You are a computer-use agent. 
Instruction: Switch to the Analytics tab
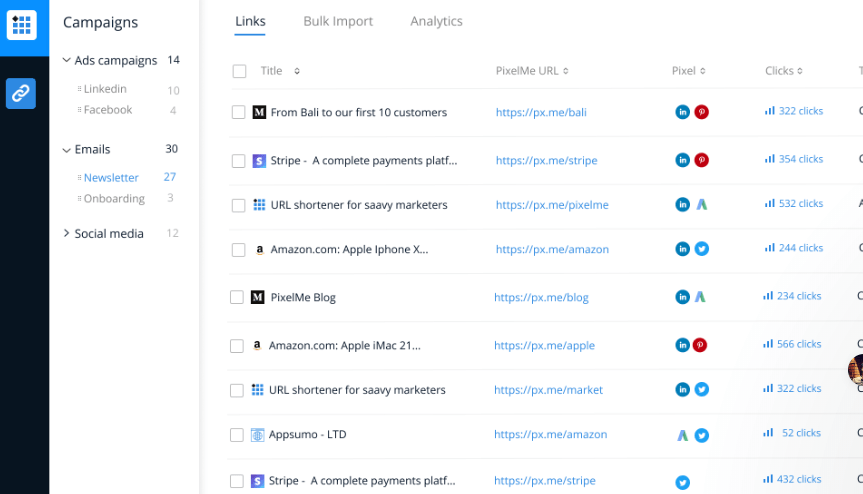coord(436,21)
